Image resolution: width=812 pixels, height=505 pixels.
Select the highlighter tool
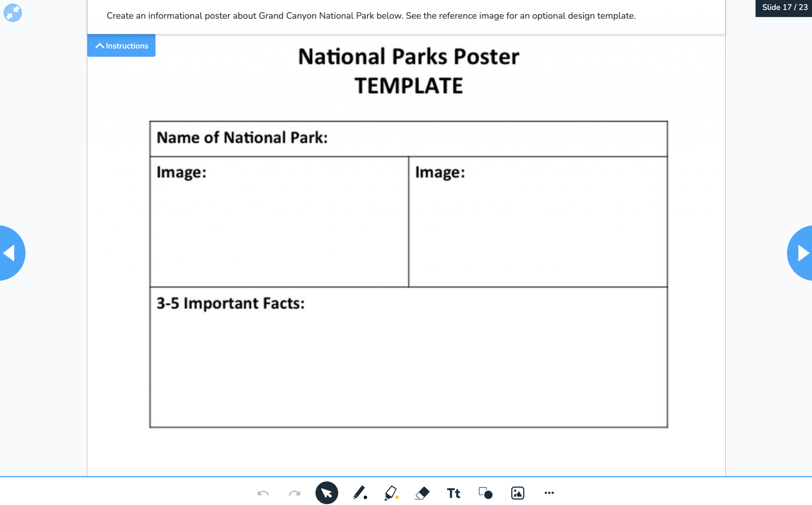point(391,492)
